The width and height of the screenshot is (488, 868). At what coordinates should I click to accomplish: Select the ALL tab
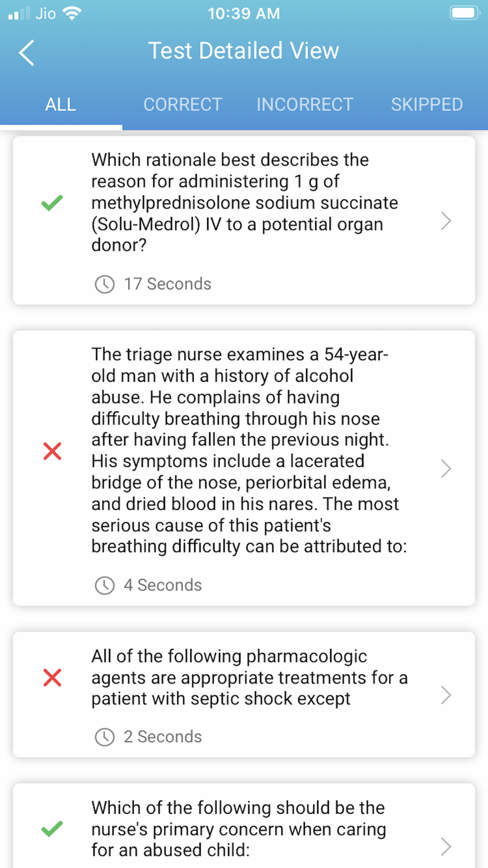pyautogui.click(x=61, y=104)
